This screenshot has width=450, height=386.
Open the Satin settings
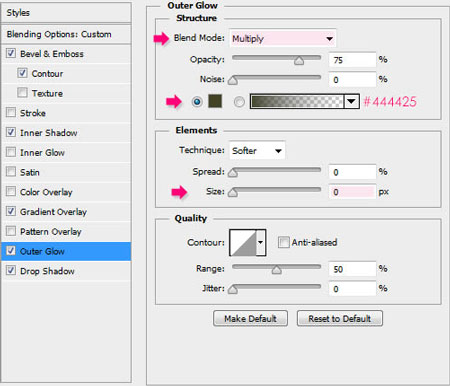point(30,172)
